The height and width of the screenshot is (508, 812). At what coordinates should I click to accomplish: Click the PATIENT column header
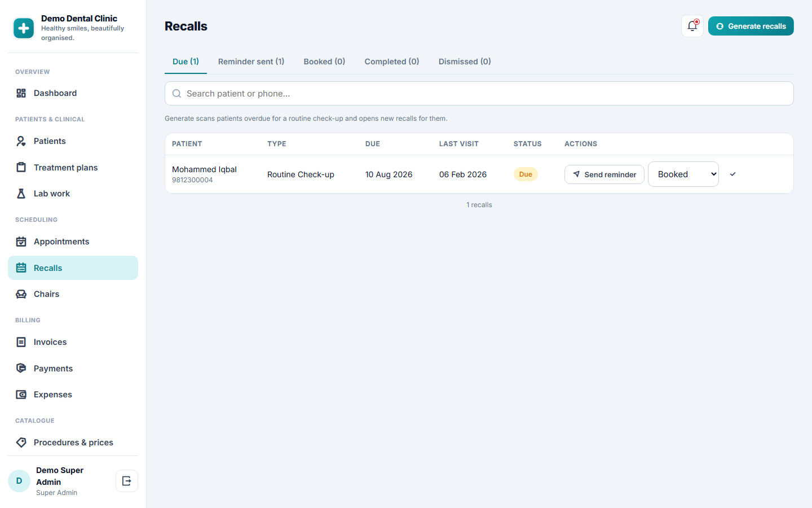coord(187,144)
